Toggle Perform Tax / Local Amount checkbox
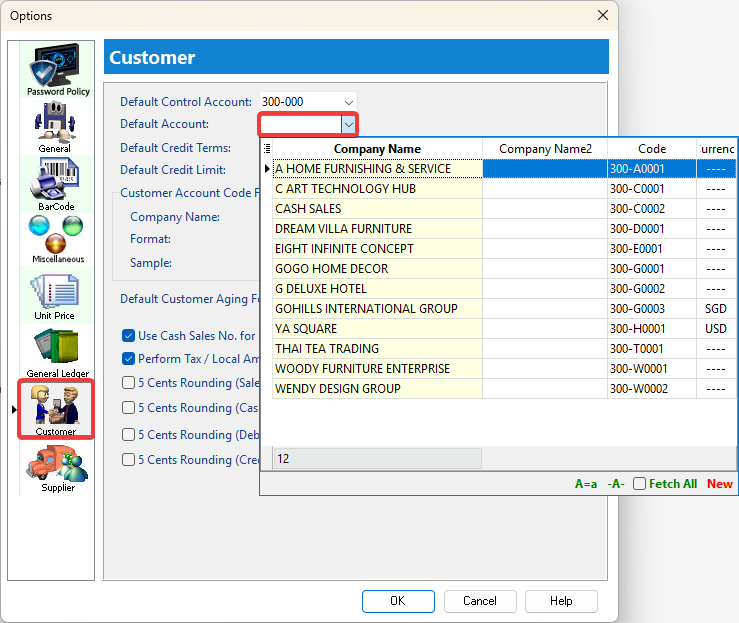 coord(128,358)
